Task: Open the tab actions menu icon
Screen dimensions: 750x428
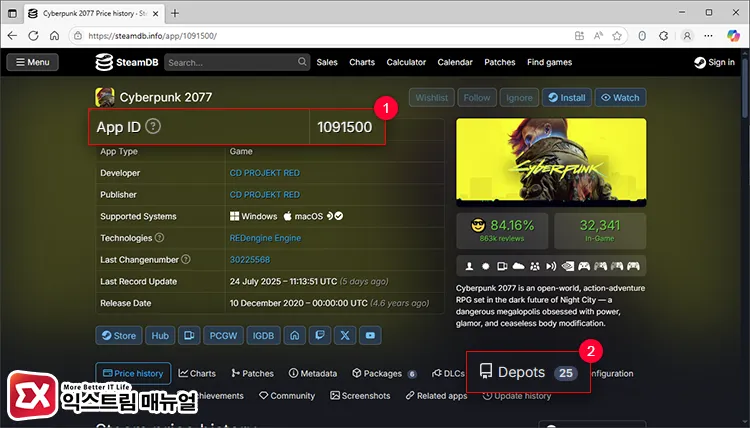Action: click(12, 13)
